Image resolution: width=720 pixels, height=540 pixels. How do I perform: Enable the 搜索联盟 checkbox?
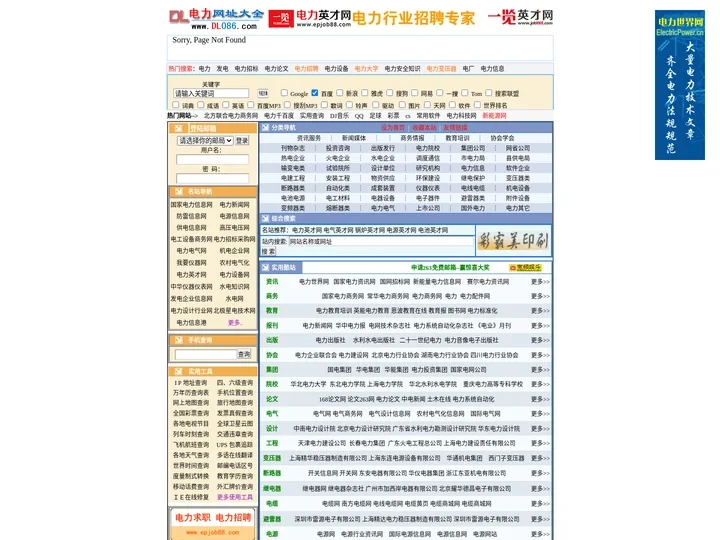[489, 93]
